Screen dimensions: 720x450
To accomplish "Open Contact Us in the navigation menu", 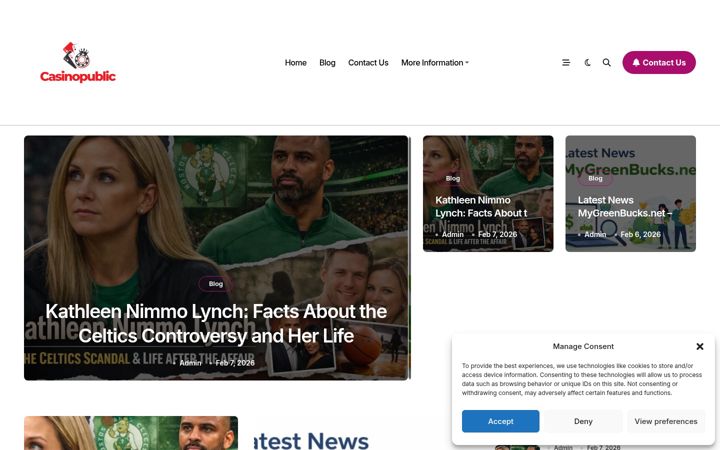I will pyautogui.click(x=368, y=62).
